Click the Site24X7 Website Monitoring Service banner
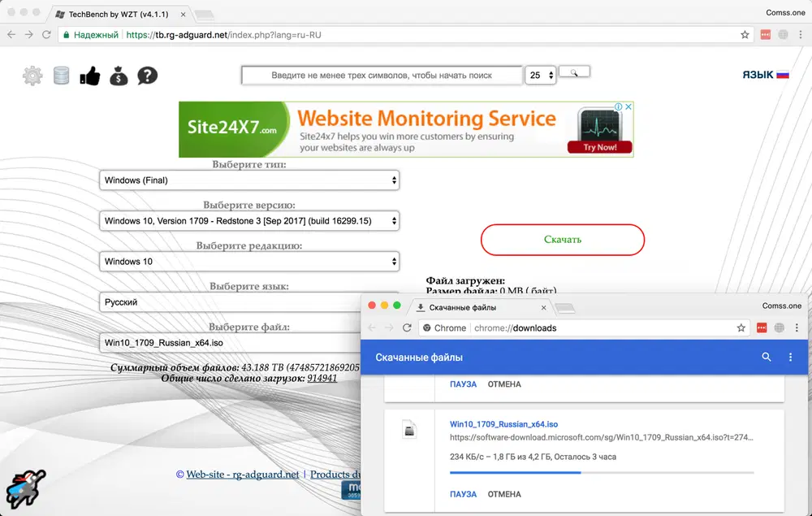812x516 pixels. click(x=406, y=129)
